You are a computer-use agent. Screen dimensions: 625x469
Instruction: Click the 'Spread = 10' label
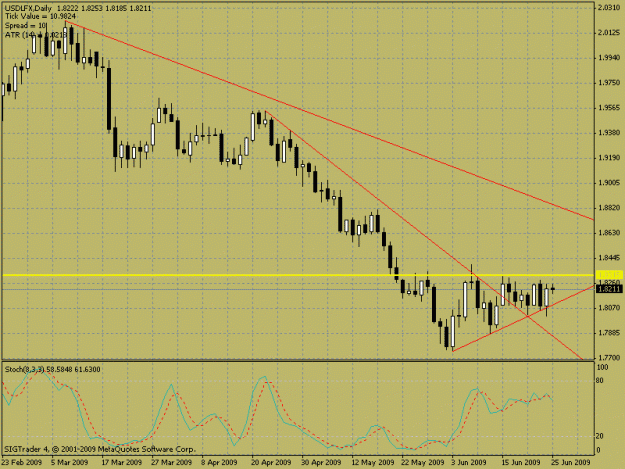[x=26, y=26]
